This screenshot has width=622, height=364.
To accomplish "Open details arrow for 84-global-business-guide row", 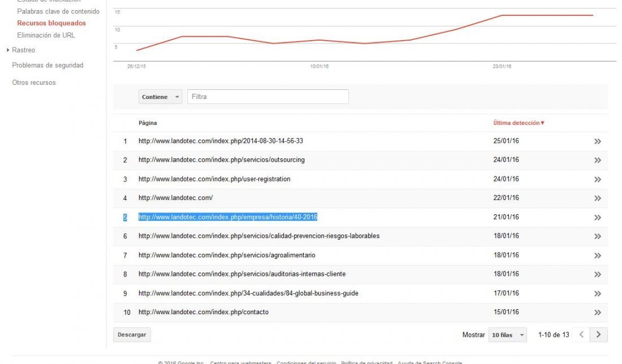I will 598,293.
